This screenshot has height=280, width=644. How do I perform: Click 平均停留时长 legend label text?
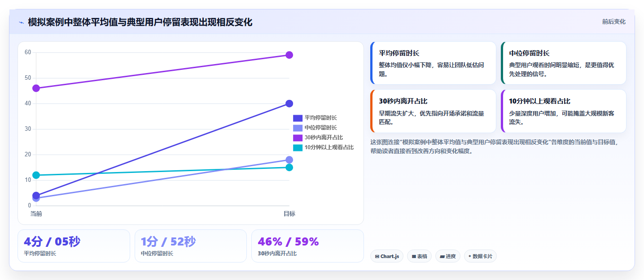(320, 118)
